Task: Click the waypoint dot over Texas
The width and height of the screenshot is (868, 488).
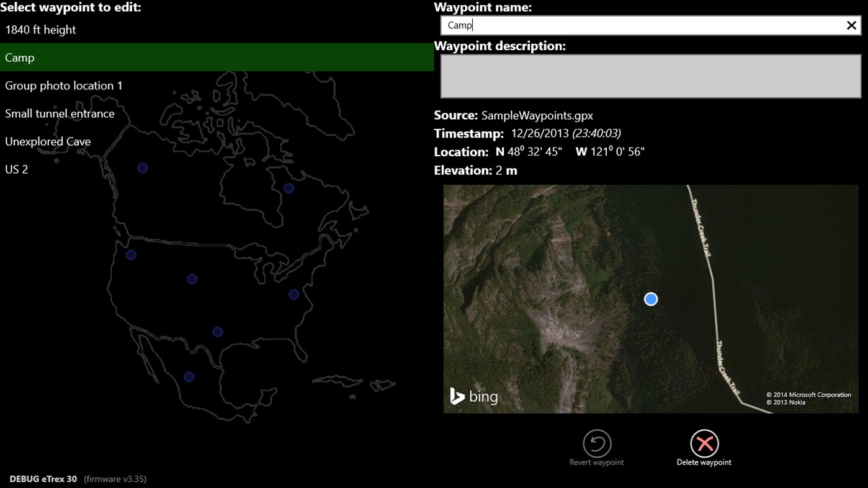Action: point(217,331)
